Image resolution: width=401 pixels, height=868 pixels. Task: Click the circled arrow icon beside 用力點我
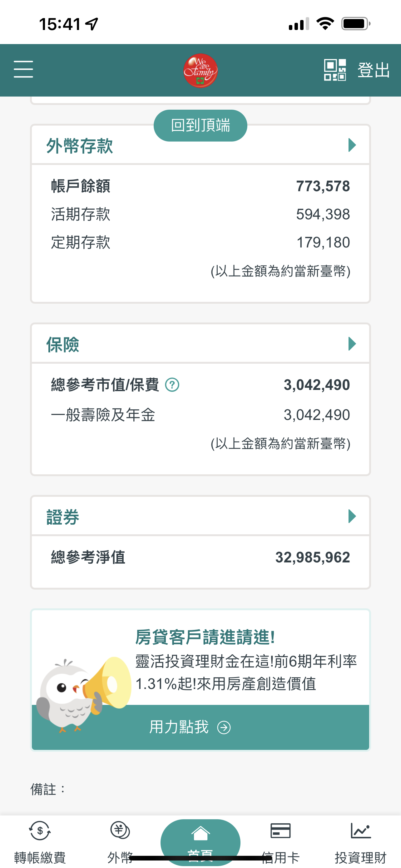tap(224, 727)
